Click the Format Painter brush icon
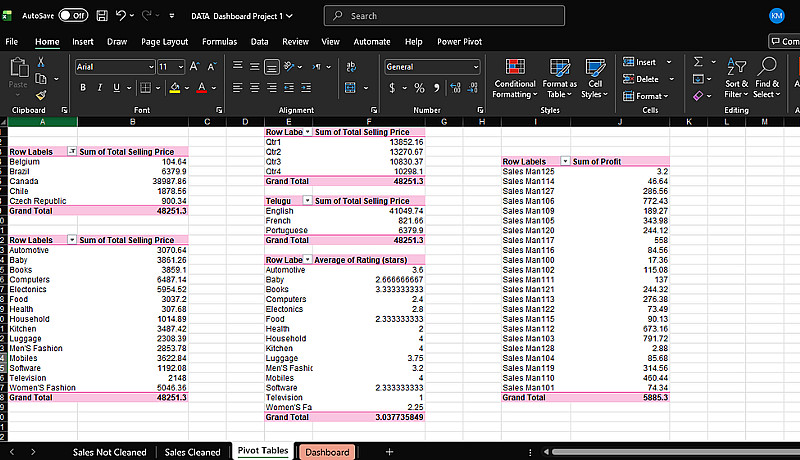 coord(41,96)
